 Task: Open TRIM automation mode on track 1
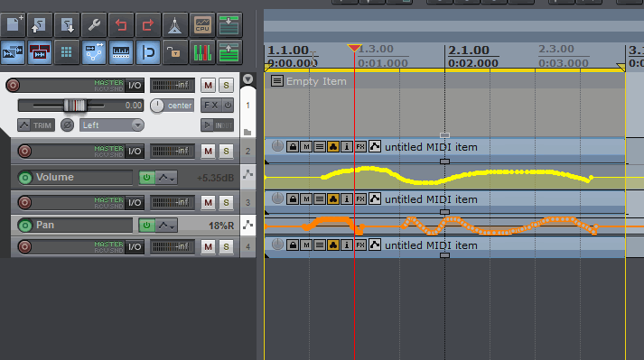click(36, 125)
